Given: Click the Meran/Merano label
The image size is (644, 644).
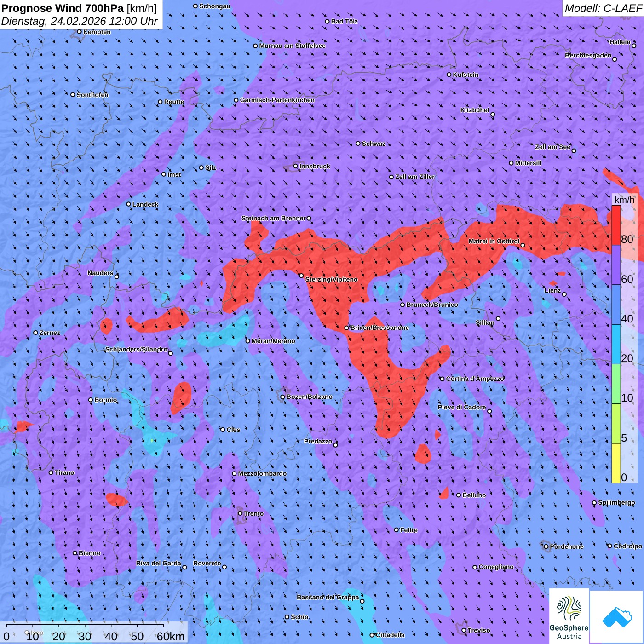Looking at the screenshot, I should coord(273,341).
